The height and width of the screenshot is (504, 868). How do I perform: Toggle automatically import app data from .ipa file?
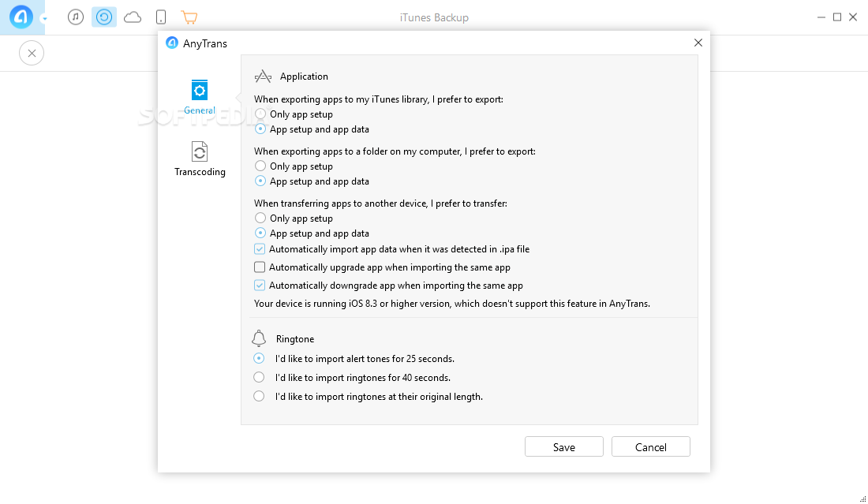point(260,249)
